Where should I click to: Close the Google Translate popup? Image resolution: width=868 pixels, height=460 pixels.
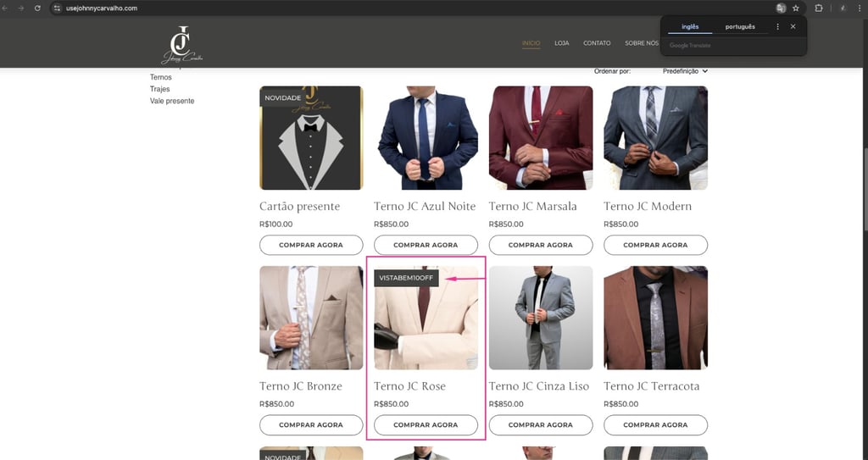point(793,26)
